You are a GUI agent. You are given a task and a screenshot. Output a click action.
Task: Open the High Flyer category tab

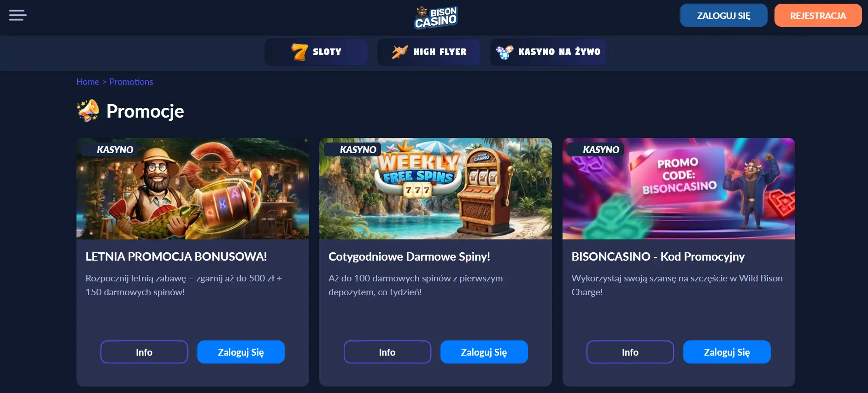429,52
